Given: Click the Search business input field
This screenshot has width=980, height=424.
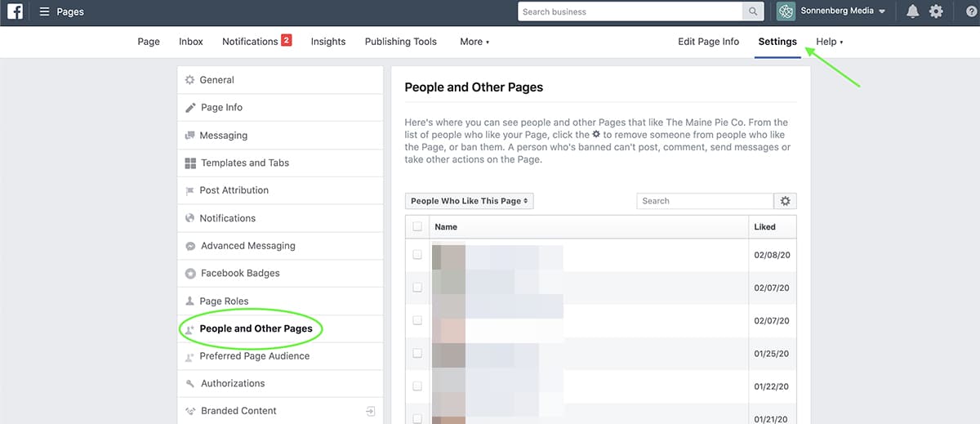Looking at the screenshot, I should click(630, 11).
